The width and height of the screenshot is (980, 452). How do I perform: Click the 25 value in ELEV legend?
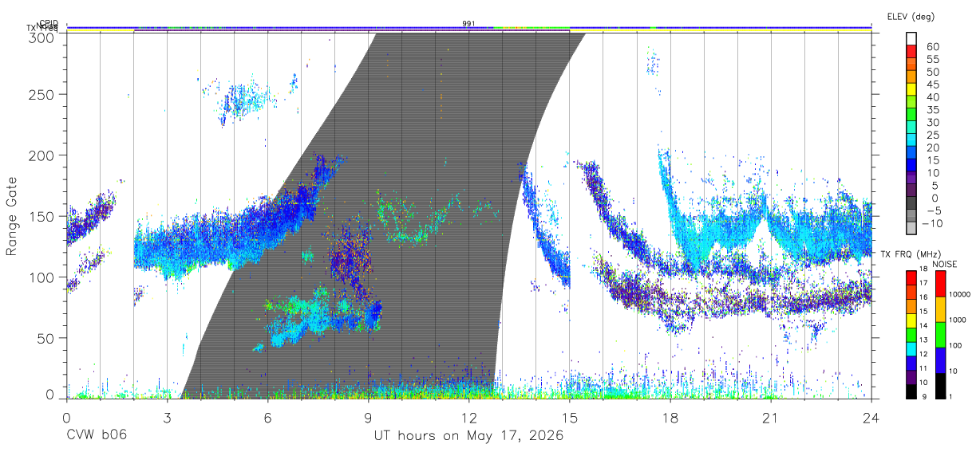[x=932, y=136]
